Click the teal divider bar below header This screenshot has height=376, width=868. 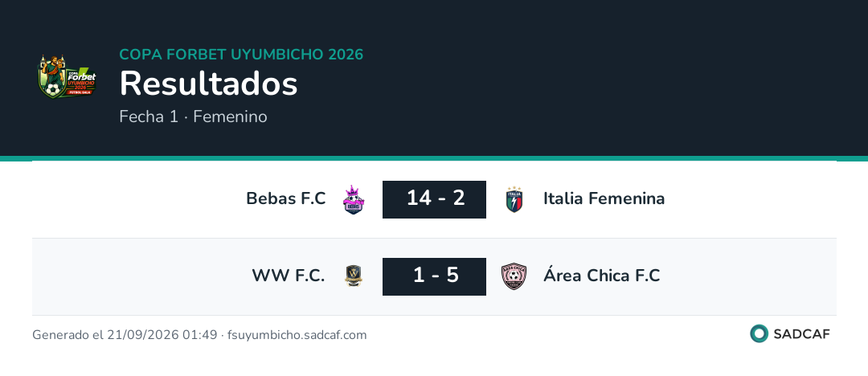(434, 158)
